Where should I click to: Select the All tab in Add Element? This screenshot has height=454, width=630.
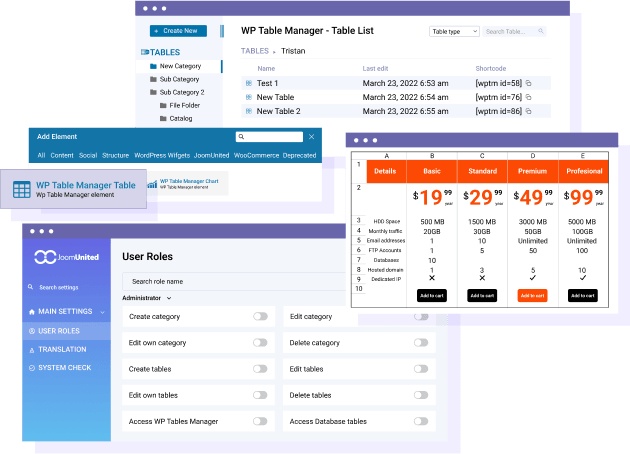[x=41, y=155]
